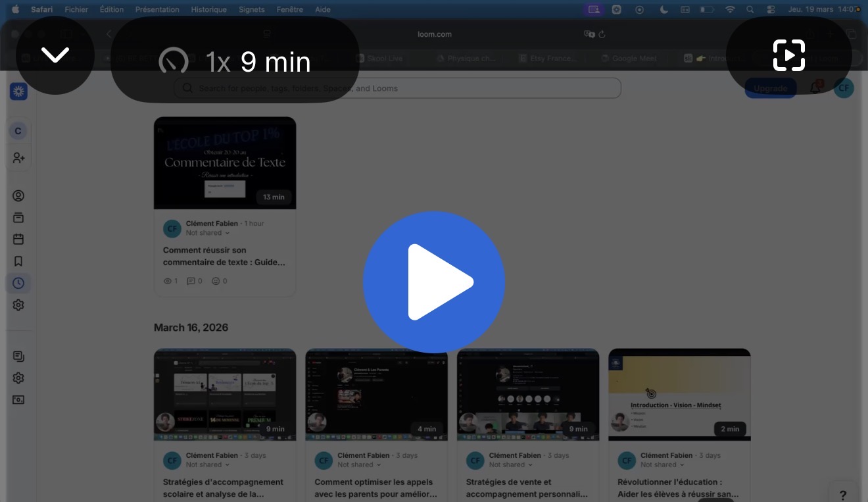
Task: Click the Wi-Fi icon in the menu bar
Action: [730, 9]
